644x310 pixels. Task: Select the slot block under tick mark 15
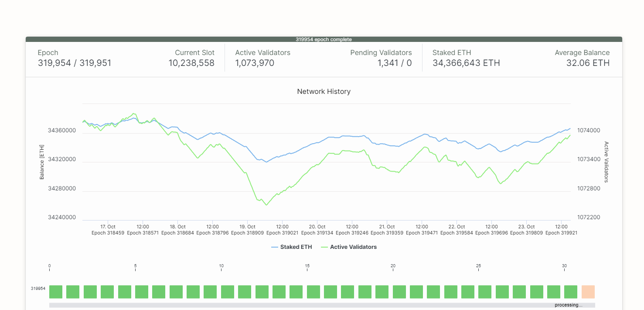pyautogui.click(x=313, y=292)
